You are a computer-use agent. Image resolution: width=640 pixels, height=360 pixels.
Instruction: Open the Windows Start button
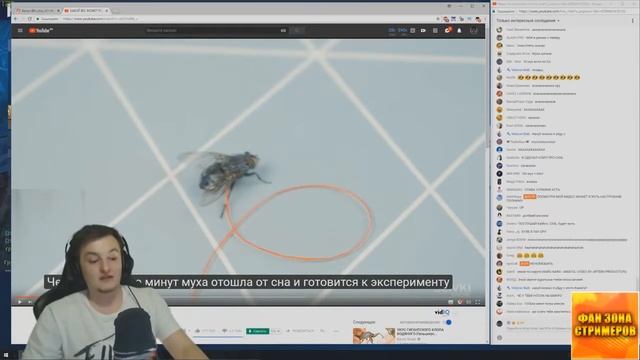pos(5,355)
